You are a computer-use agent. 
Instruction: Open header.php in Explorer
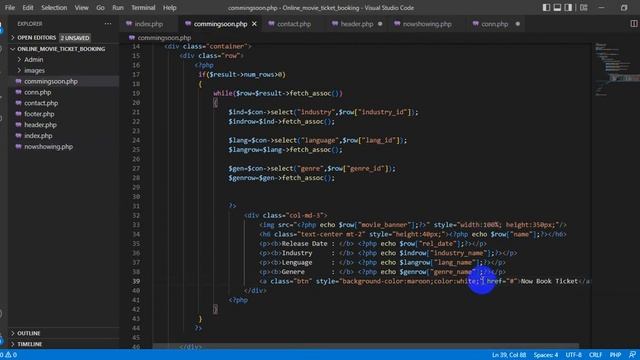coord(40,125)
